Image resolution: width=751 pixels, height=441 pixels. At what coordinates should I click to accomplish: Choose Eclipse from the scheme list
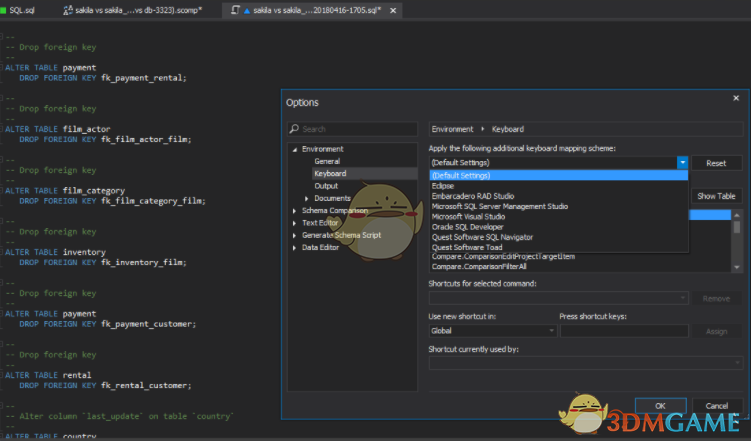coord(443,185)
